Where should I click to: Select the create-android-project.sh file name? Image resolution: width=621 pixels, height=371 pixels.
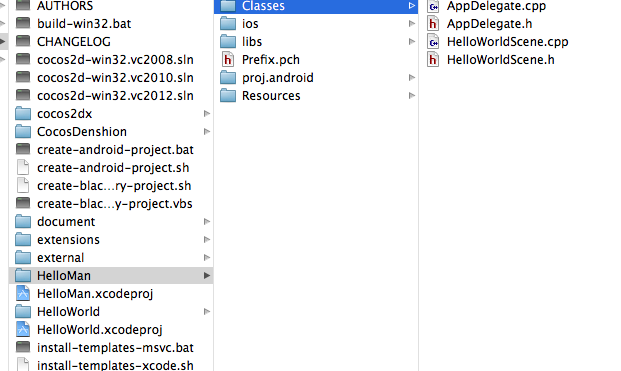click(x=113, y=168)
